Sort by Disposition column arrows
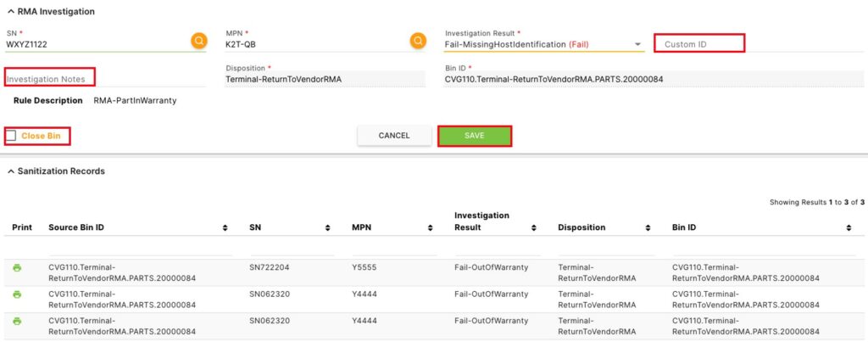The width and height of the screenshot is (868, 342). [x=648, y=228]
